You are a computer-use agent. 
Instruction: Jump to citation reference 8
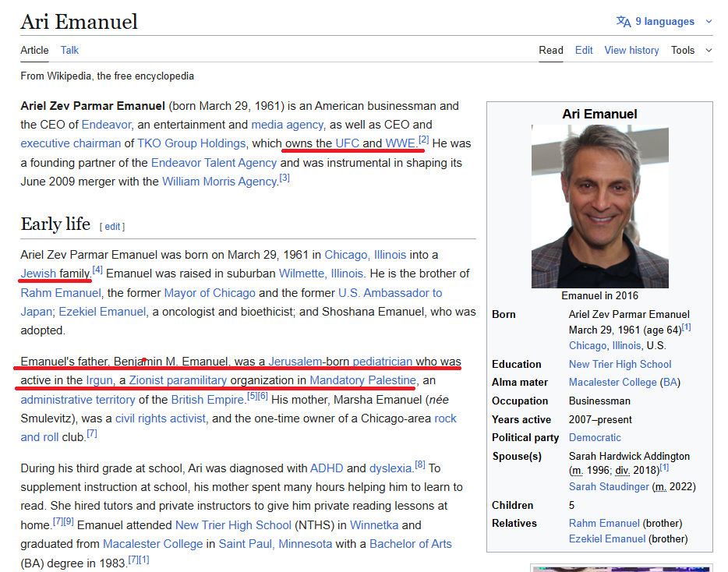point(420,464)
